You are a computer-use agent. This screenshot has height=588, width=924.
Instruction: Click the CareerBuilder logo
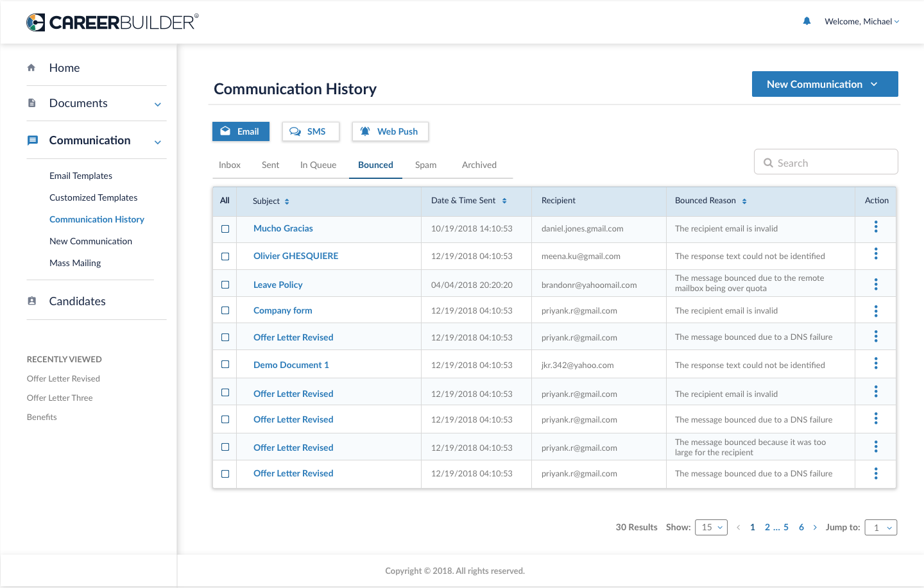click(x=112, y=22)
